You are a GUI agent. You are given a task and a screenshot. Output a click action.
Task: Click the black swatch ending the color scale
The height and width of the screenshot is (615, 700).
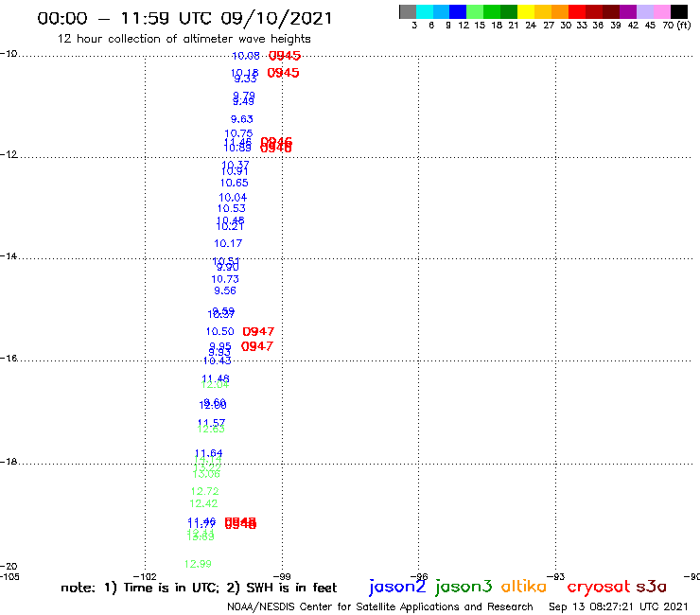pyautogui.click(x=679, y=11)
